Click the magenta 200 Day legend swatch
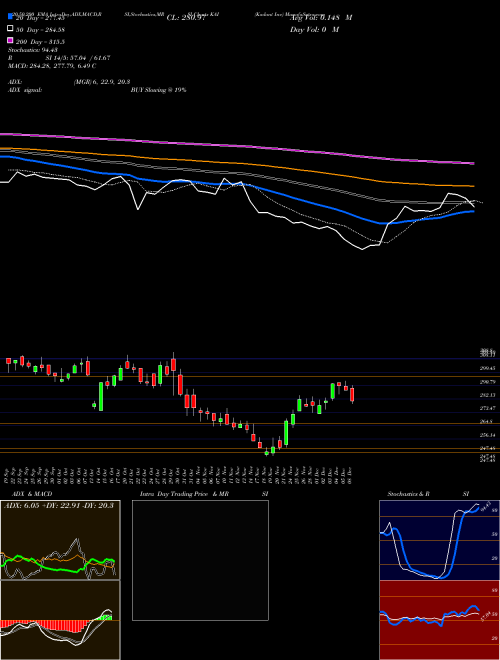 (x=10, y=41)
